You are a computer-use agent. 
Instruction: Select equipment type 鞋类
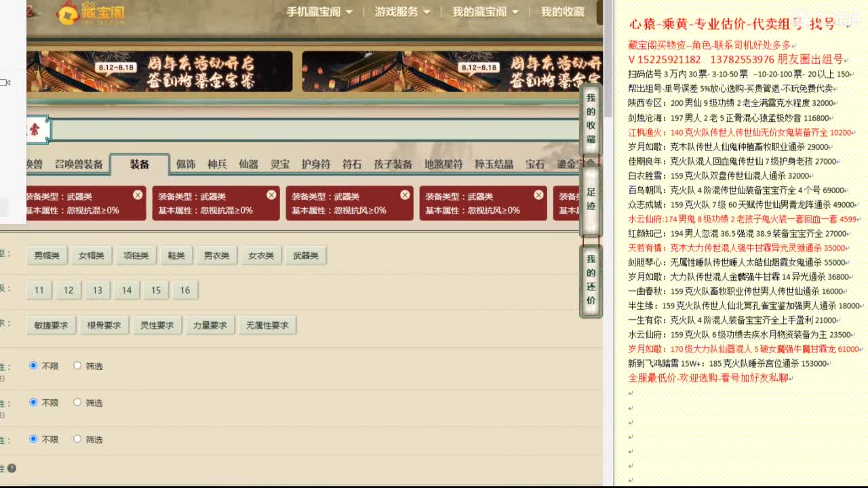[176, 256]
